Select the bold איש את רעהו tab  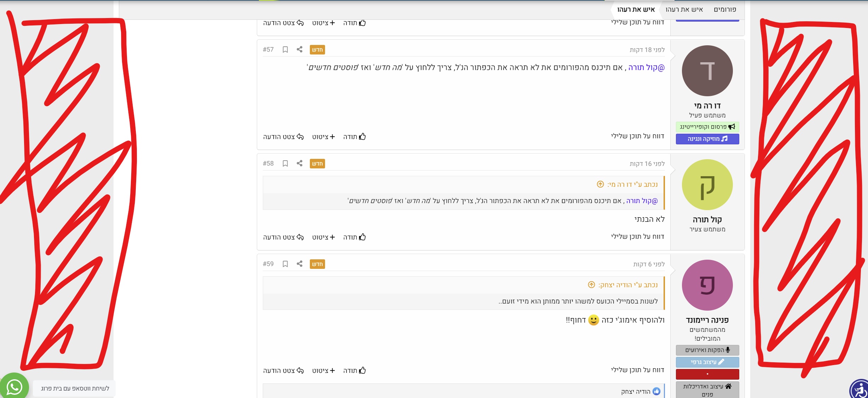pos(636,10)
